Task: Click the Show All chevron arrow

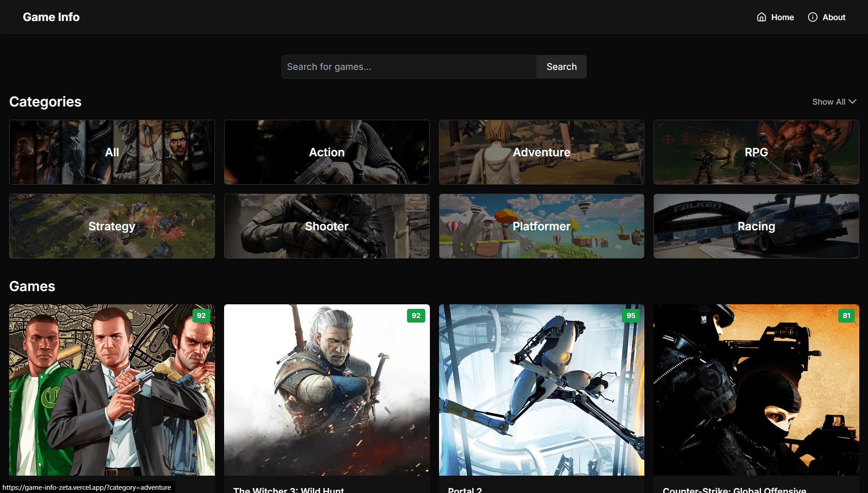Action: click(x=852, y=101)
